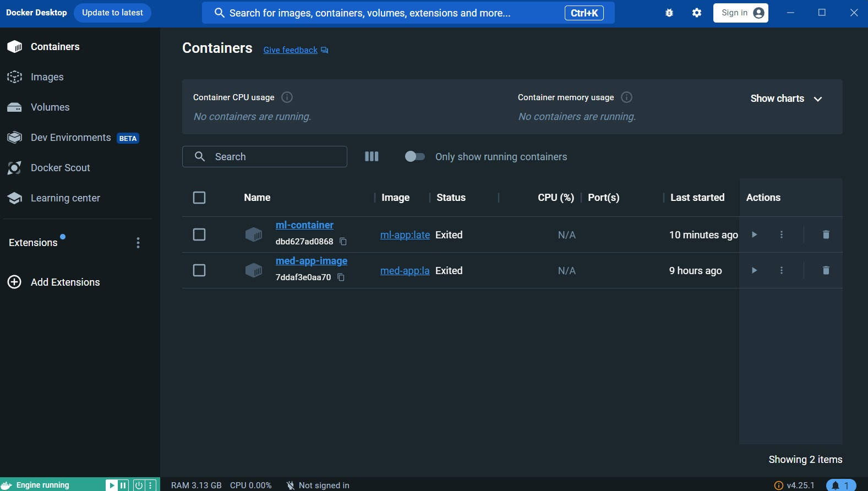Open troubleshoot bug icon
Screen dimensions: 868x491
tap(669, 13)
